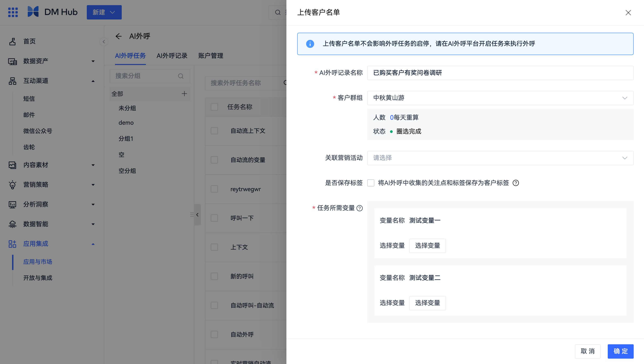Screen dimensions: 644x364
Task: Click the 搜索外呼任务名称 search field
Action: 243,83
